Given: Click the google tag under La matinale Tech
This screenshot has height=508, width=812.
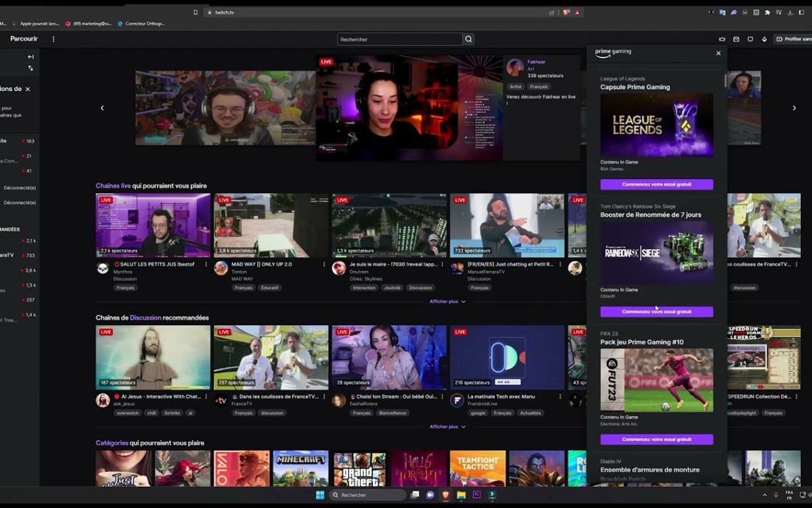Looking at the screenshot, I should pyautogui.click(x=478, y=413).
